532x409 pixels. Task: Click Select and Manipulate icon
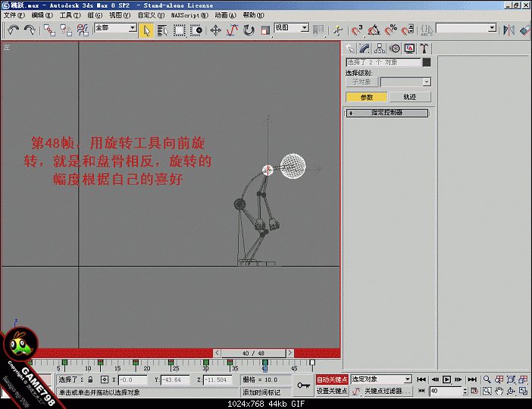[337, 30]
